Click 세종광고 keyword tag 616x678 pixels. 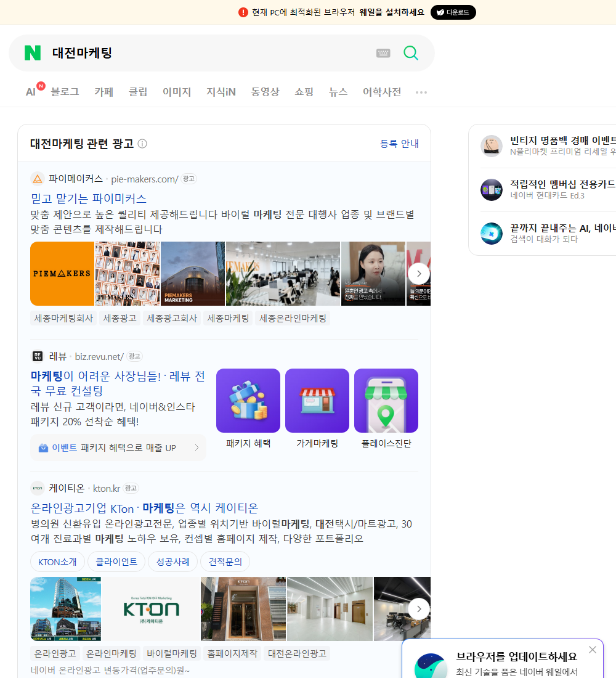[x=120, y=318]
